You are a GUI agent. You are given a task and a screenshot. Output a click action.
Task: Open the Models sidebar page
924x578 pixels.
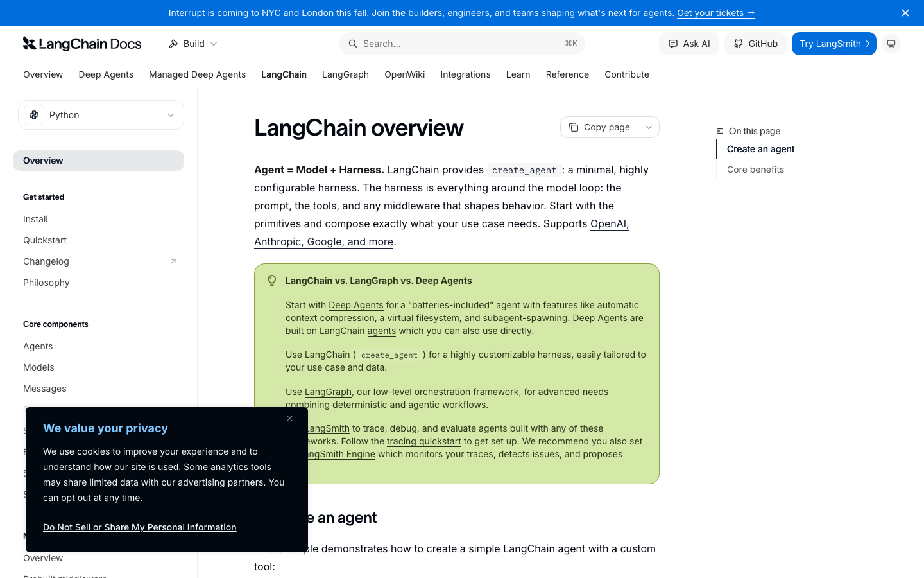click(98, 367)
